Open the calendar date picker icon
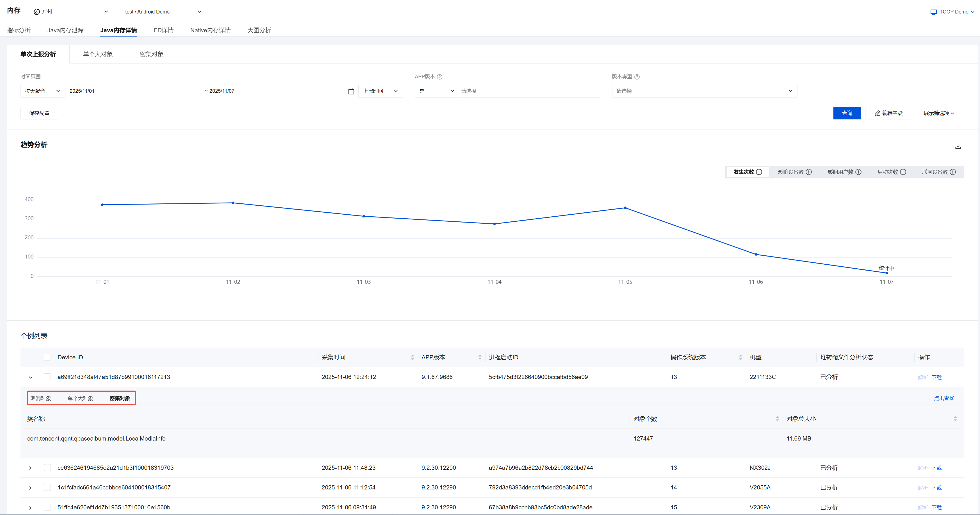 pos(351,91)
